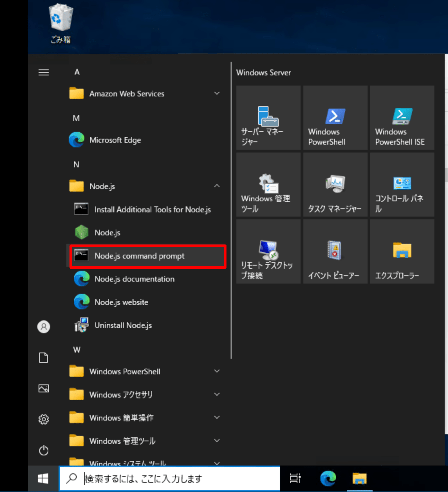The width and height of the screenshot is (448, 492).
Task: Click the taskbar search box
Action: [x=170, y=479]
